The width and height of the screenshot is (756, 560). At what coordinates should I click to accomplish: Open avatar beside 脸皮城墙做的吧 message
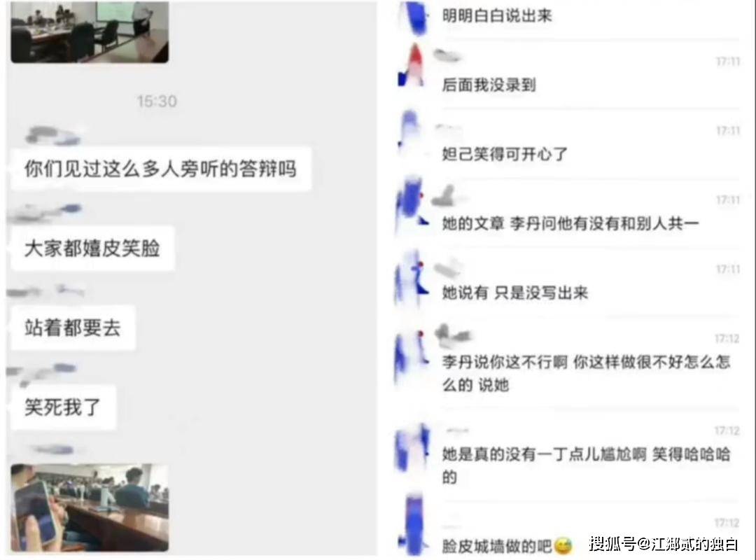click(413, 524)
